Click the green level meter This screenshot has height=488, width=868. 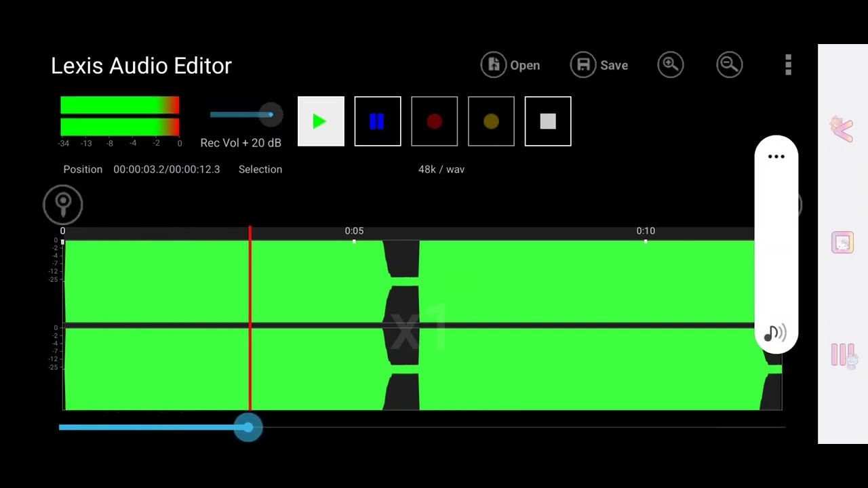pyautogui.click(x=120, y=117)
